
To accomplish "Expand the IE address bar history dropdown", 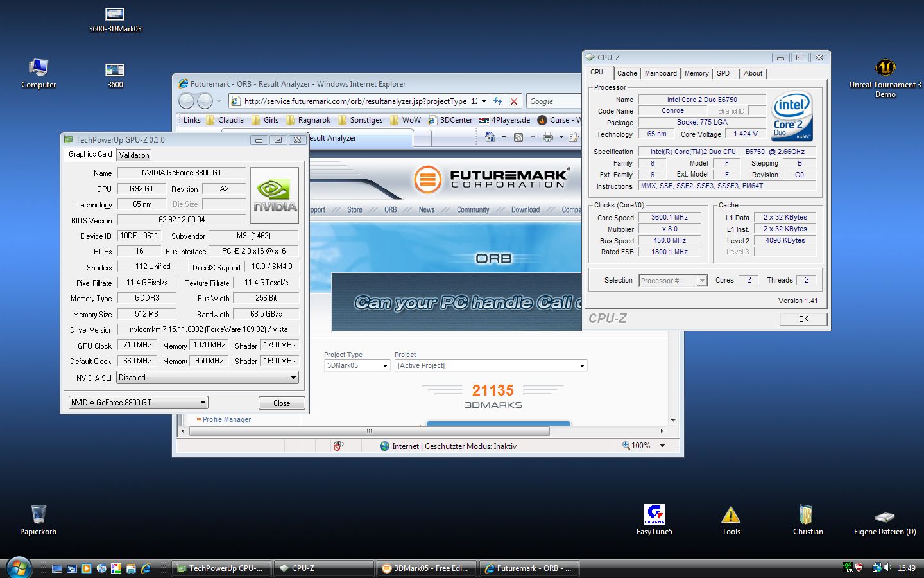I will pyautogui.click(x=483, y=101).
